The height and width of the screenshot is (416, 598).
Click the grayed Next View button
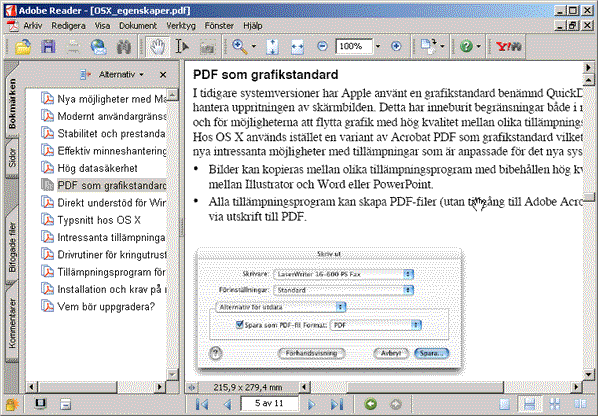[395, 404]
